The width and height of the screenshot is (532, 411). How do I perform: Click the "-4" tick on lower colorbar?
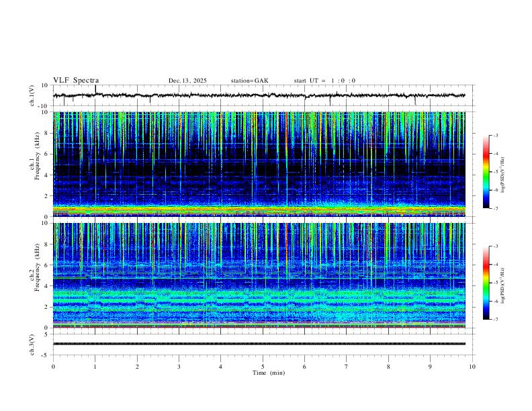point(495,265)
